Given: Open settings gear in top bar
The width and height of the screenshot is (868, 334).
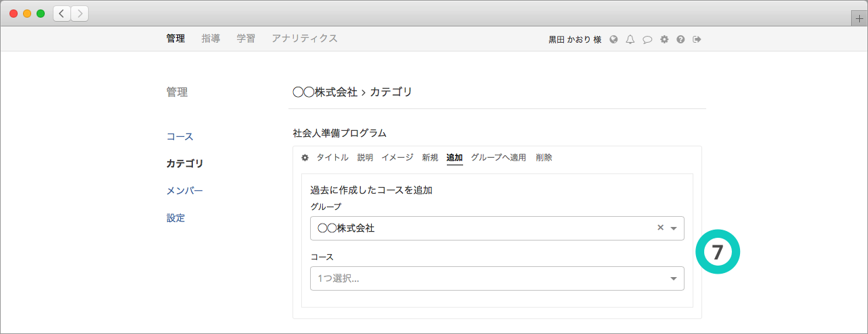Looking at the screenshot, I should (x=664, y=39).
